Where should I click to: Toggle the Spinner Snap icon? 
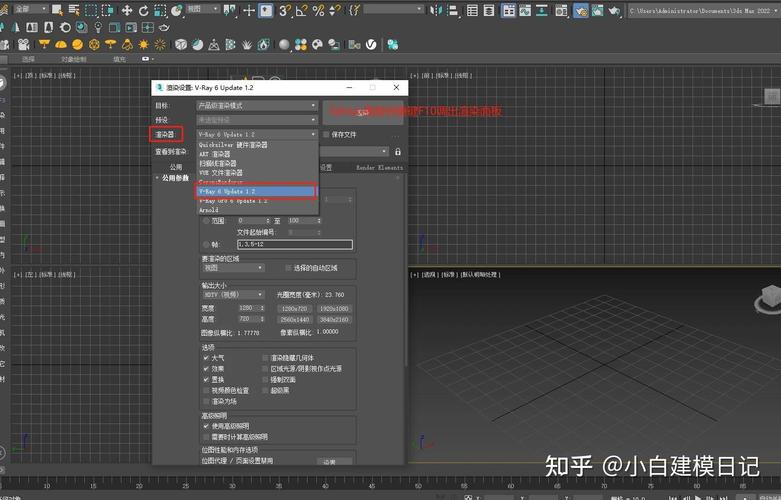tap(335, 10)
